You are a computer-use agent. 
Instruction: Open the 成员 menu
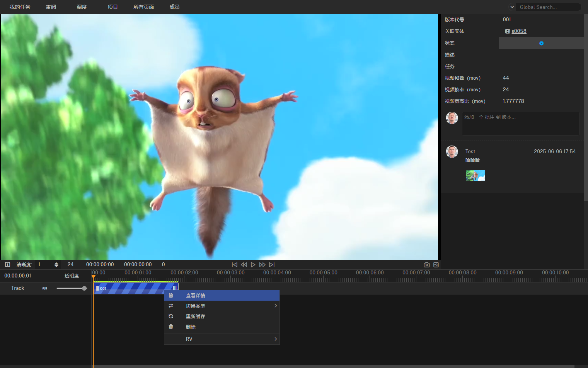pos(175,7)
